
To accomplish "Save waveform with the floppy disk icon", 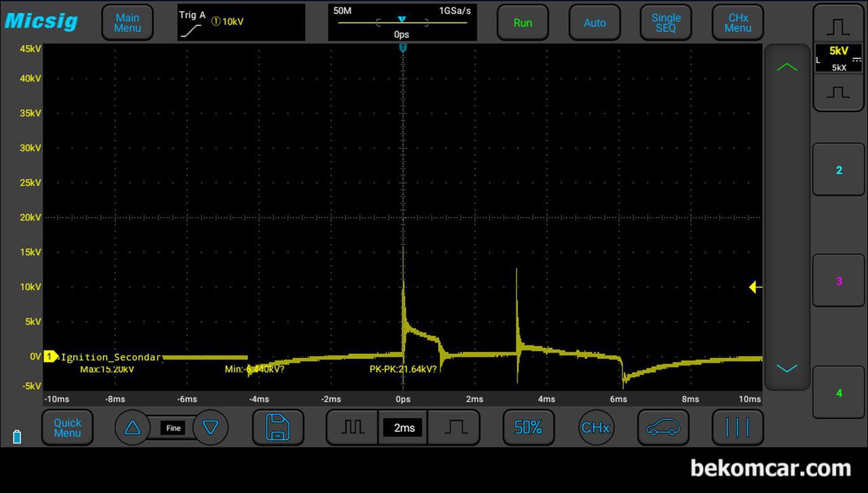I will 277,428.
